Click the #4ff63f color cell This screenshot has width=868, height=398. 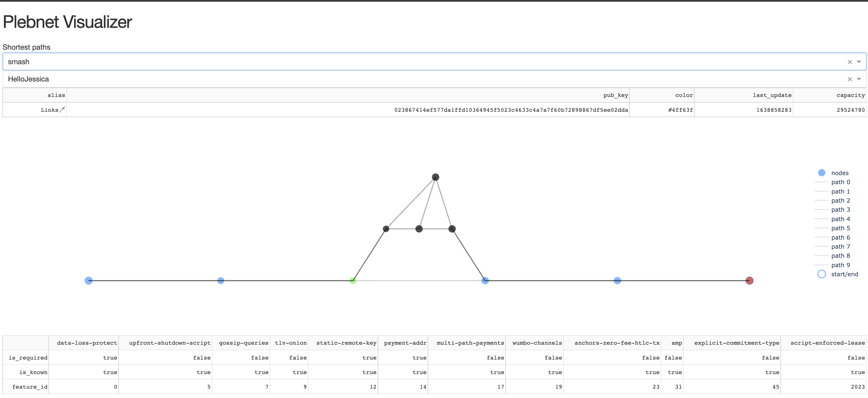tap(680, 110)
